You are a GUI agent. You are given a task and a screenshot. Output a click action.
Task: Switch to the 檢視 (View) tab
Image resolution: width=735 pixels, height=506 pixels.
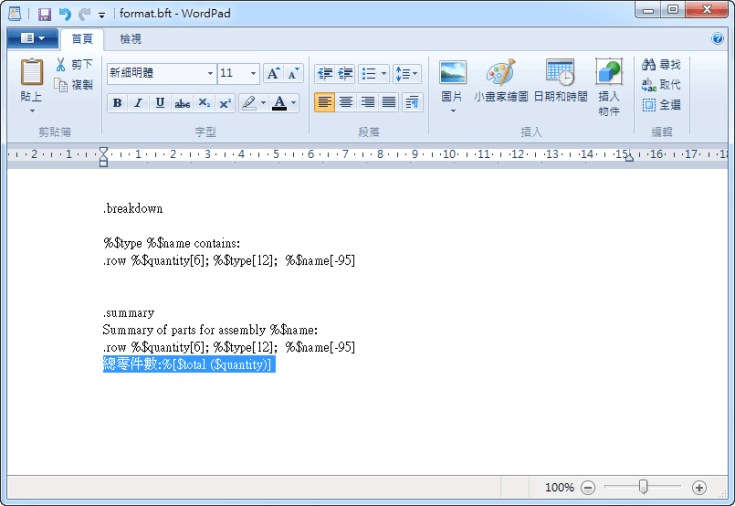[x=130, y=39]
